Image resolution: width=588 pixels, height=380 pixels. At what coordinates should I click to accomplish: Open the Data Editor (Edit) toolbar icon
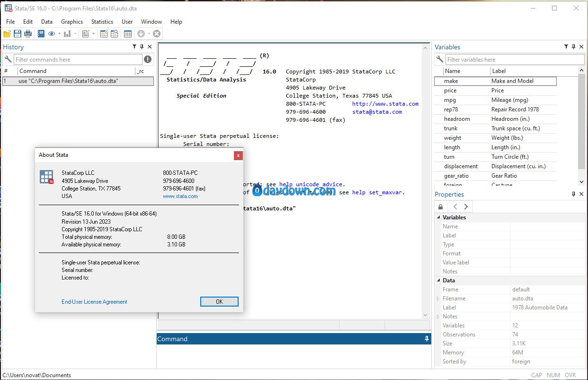(104, 34)
